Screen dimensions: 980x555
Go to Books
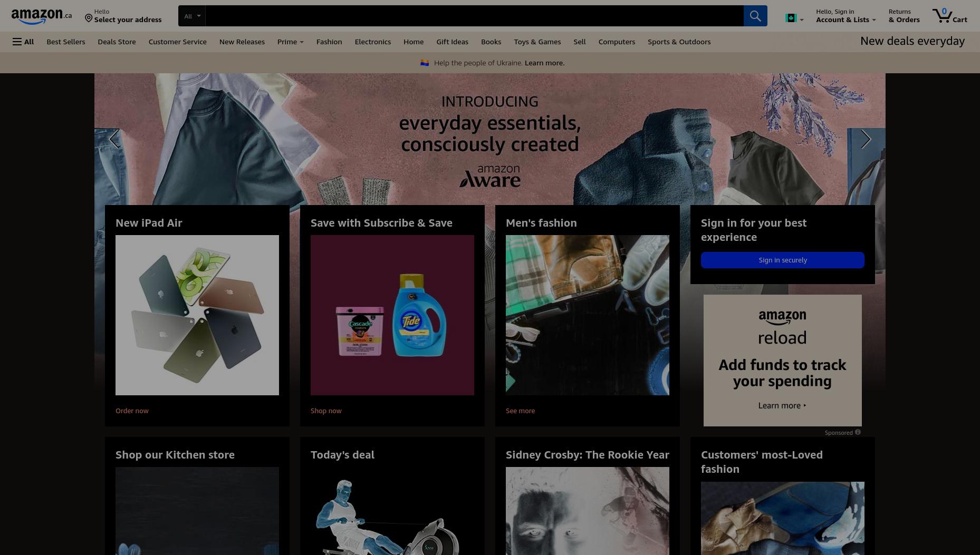pyautogui.click(x=491, y=42)
